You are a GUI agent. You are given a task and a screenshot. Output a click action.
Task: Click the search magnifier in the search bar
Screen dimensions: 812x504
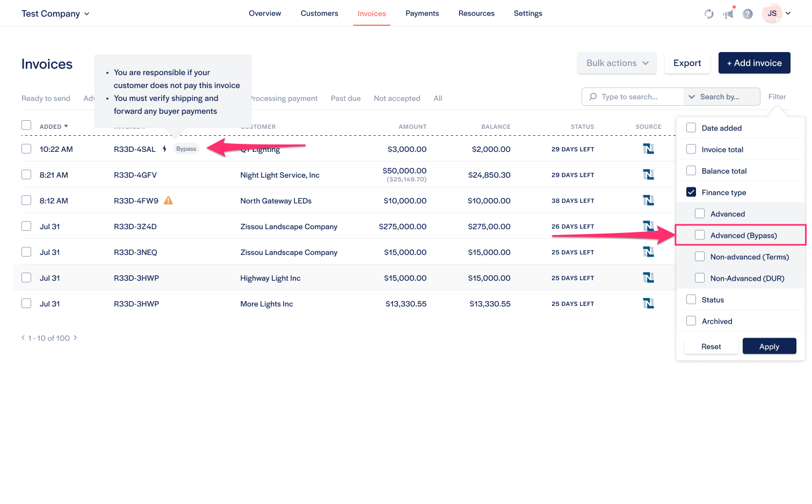tap(593, 97)
